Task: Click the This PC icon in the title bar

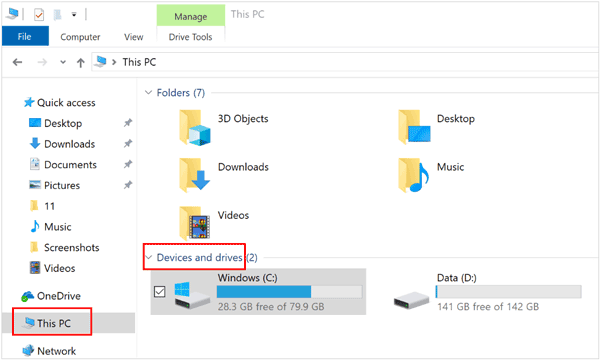Action: pyautogui.click(x=12, y=14)
